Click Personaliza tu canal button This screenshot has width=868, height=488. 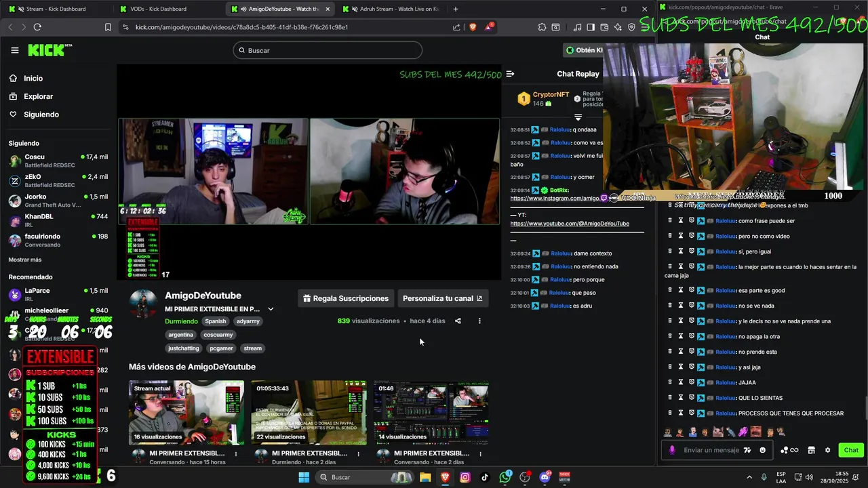click(x=442, y=298)
